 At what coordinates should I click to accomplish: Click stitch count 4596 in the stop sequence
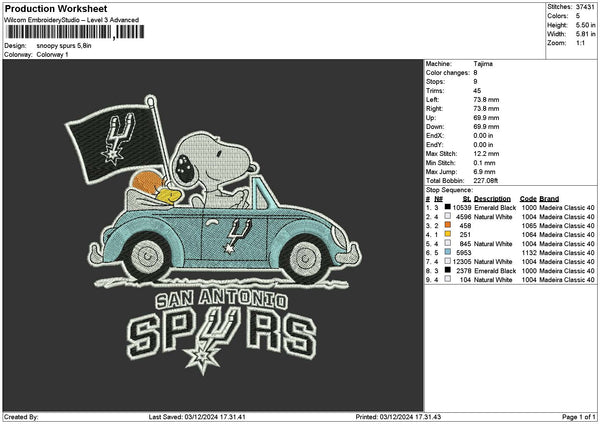coord(464,217)
